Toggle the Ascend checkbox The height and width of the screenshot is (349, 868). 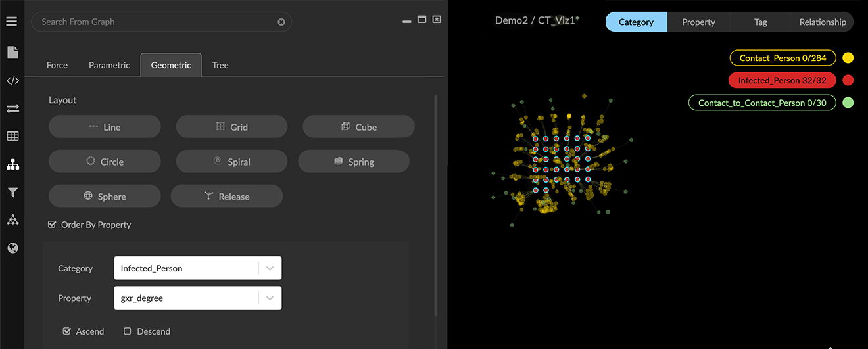67,331
